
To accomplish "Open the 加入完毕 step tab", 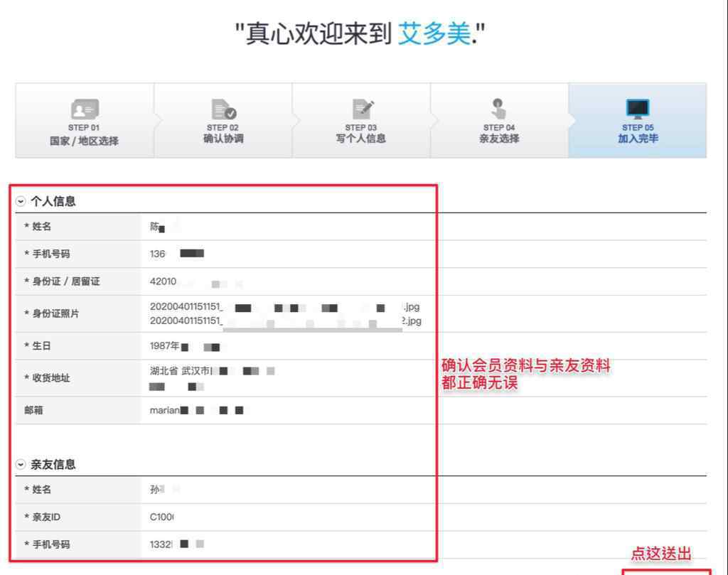I will (638, 121).
